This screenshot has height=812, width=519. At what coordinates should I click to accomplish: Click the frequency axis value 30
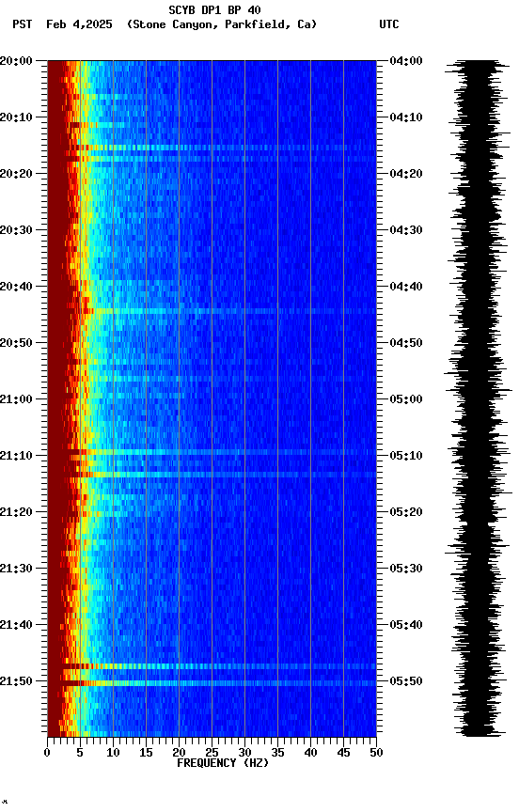[x=244, y=753]
